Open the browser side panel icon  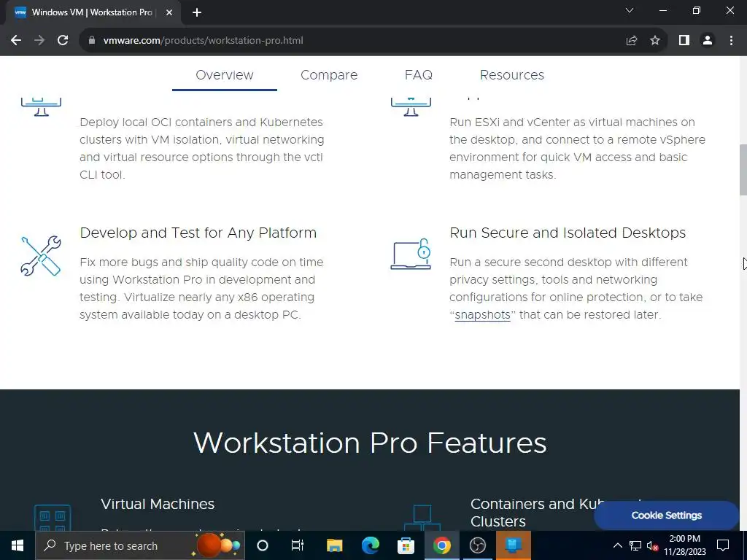684,41
